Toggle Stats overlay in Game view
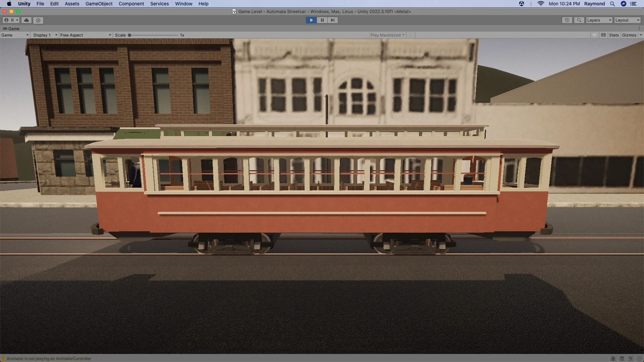This screenshot has width=644, height=362. (x=614, y=35)
